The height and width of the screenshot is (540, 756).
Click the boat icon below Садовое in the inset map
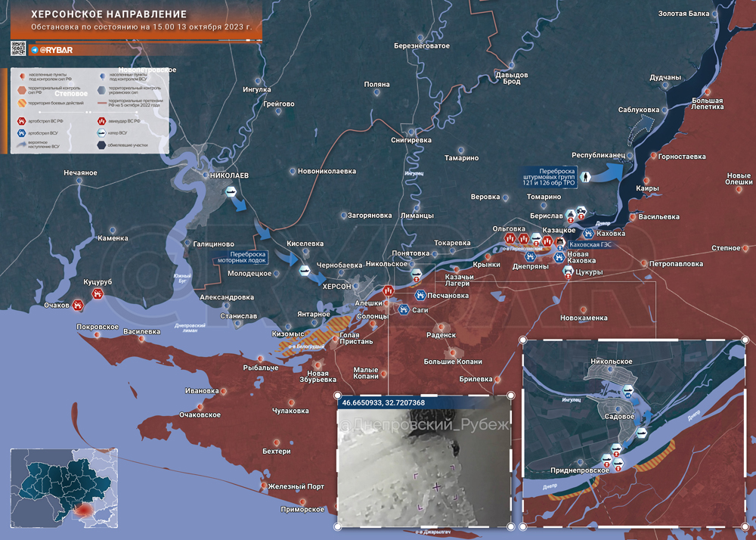(x=641, y=433)
